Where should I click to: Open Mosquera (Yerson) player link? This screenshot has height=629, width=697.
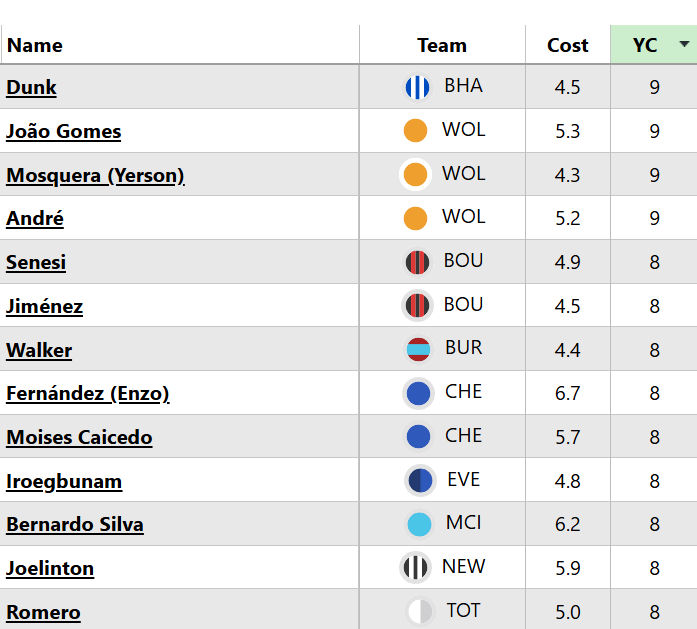95,176
